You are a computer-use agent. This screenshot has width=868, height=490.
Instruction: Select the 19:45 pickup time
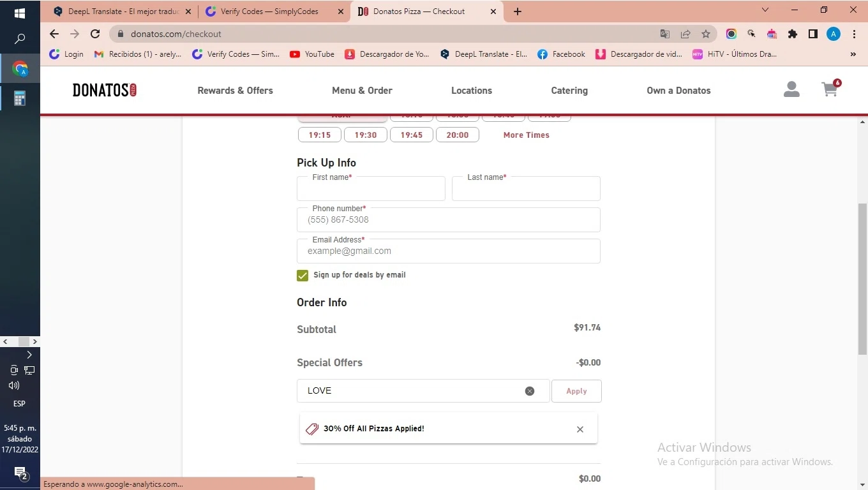coord(412,135)
